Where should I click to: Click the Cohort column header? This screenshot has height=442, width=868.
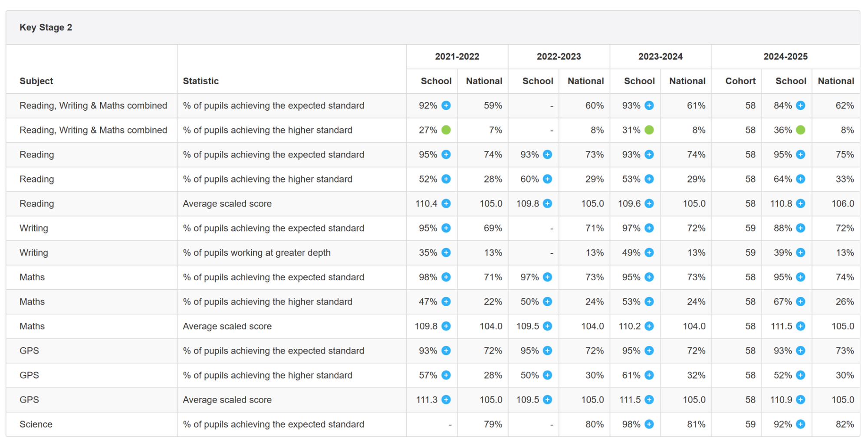click(x=740, y=81)
